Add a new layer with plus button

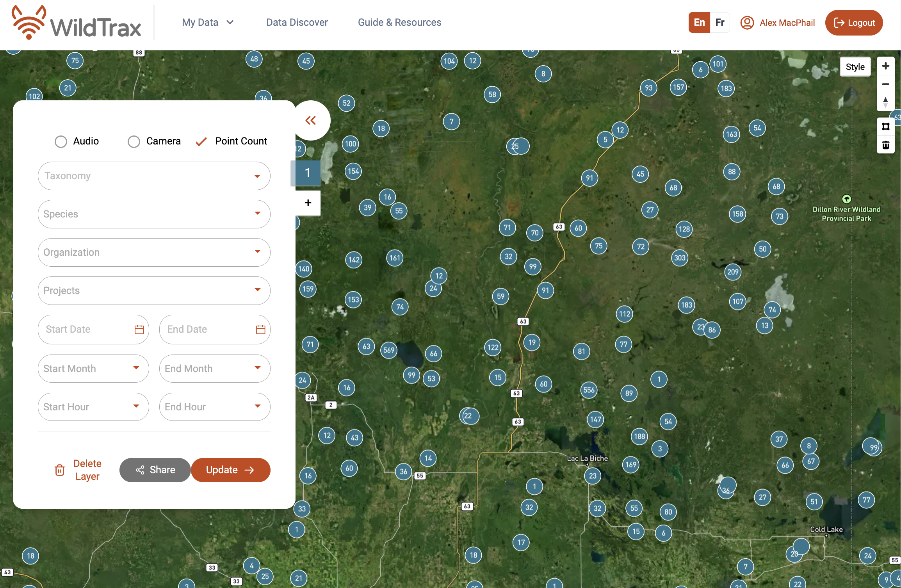coord(308,203)
